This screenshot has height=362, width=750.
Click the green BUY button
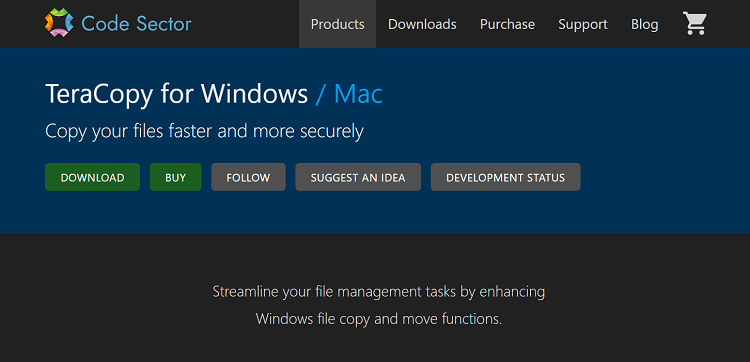176,177
